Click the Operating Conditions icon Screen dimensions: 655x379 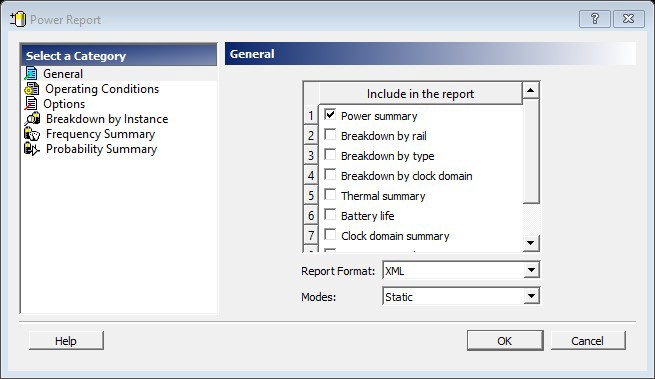(32, 89)
